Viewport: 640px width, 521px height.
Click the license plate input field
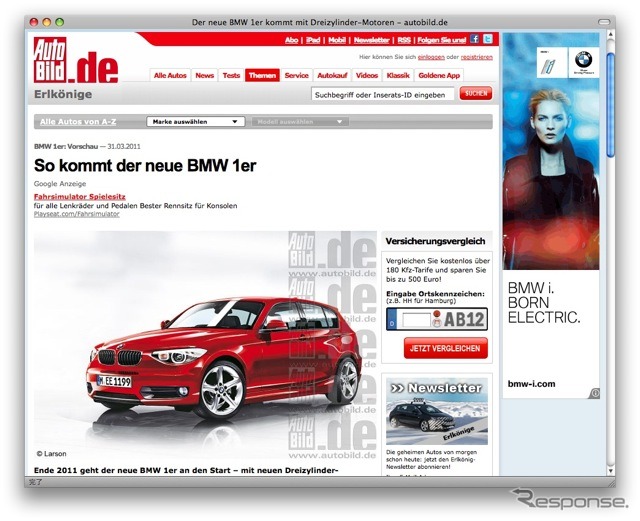point(416,319)
